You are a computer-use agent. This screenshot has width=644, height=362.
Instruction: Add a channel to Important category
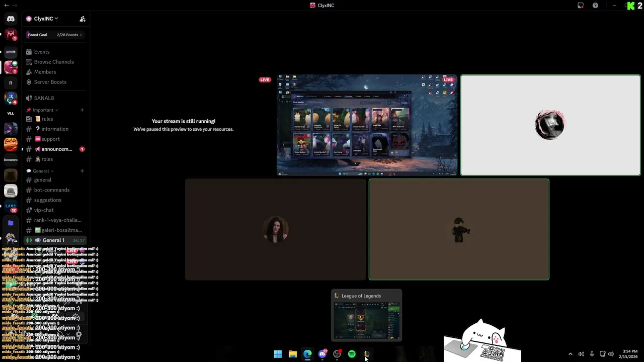82,110
